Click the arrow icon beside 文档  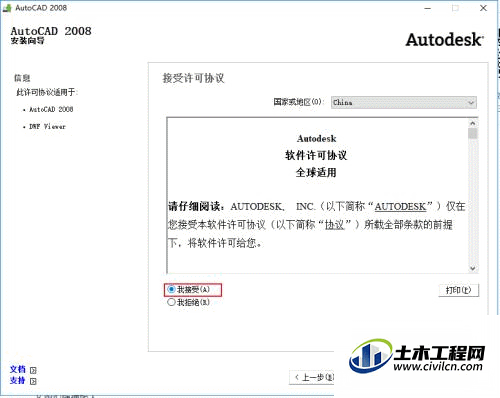point(33,370)
